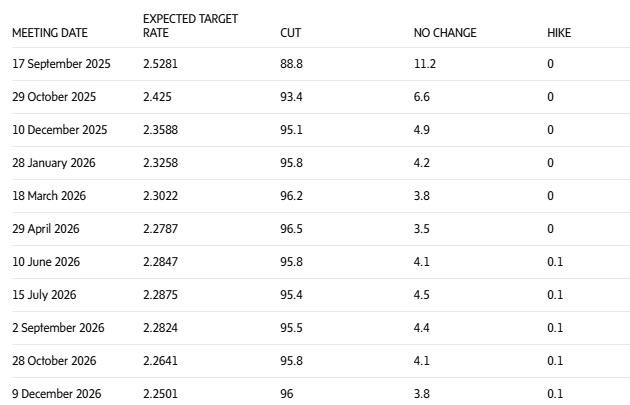
Task: Click the expected rate value 2.5281
Action: coord(161,64)
